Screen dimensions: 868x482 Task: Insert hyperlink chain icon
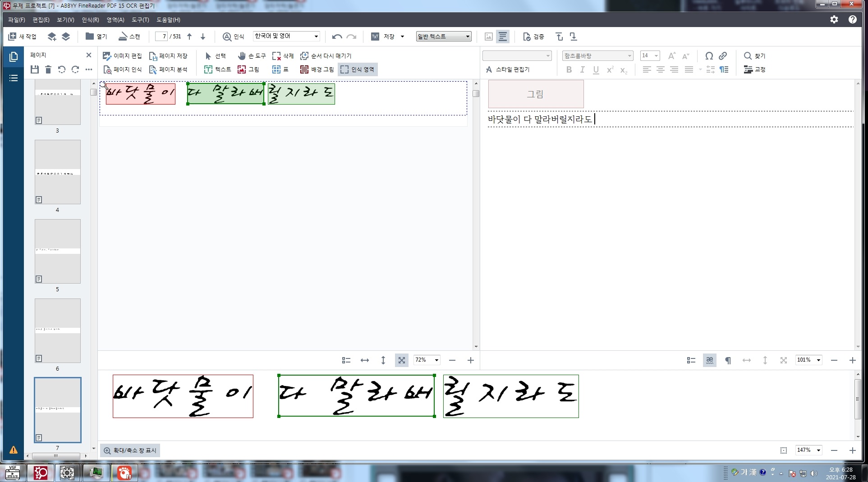click(723, 56)
